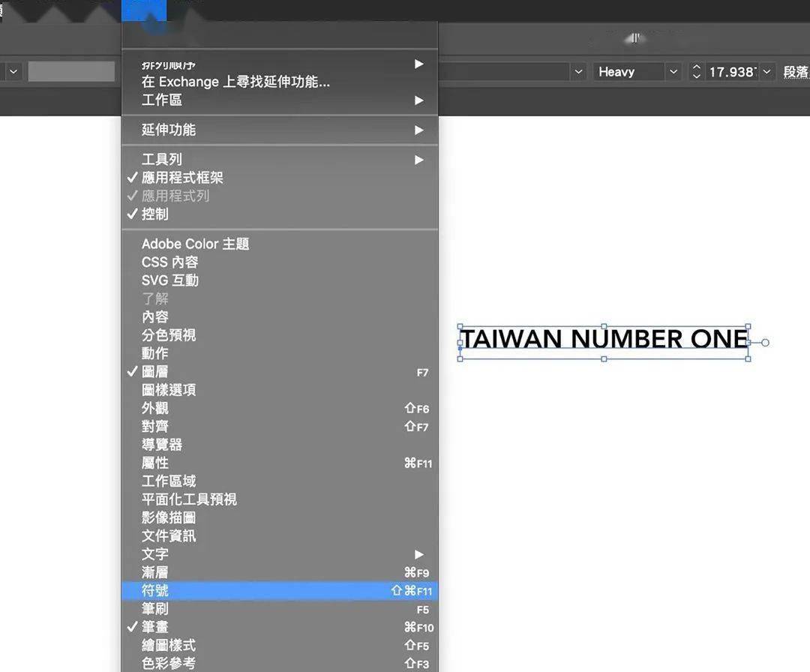Open the Heavy font style dropdown
Screen dimensions: 810x672
coord(673,72)
